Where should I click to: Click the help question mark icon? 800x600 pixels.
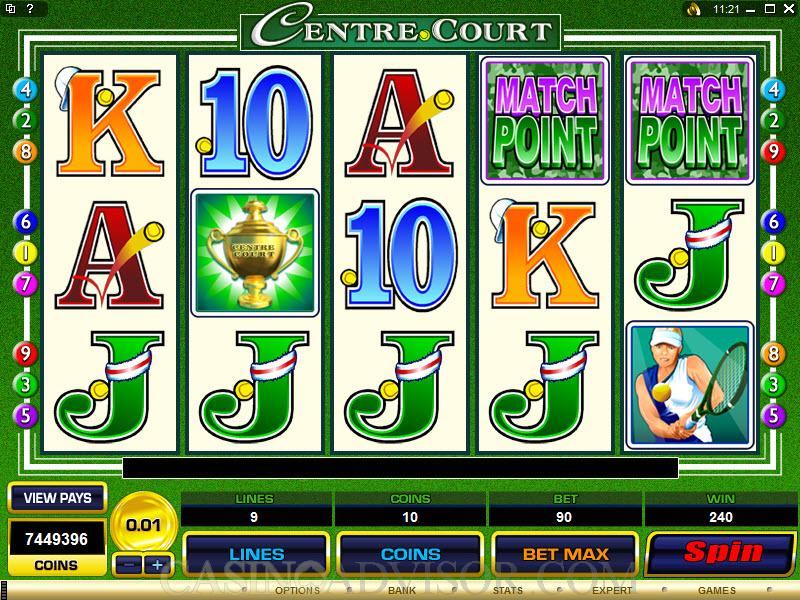(x=30, y=8)
